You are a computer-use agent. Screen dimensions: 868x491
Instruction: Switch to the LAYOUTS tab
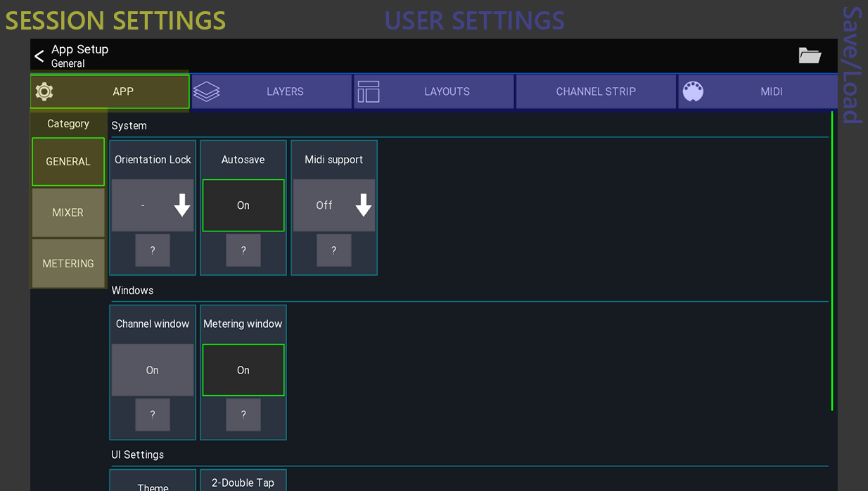click(434, 91)
